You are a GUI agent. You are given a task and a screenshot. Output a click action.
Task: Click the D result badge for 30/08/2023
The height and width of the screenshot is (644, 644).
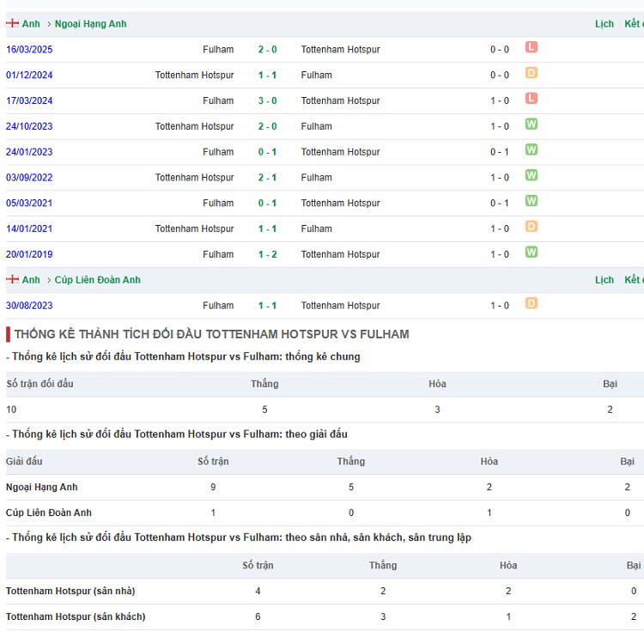coord(532,304)
